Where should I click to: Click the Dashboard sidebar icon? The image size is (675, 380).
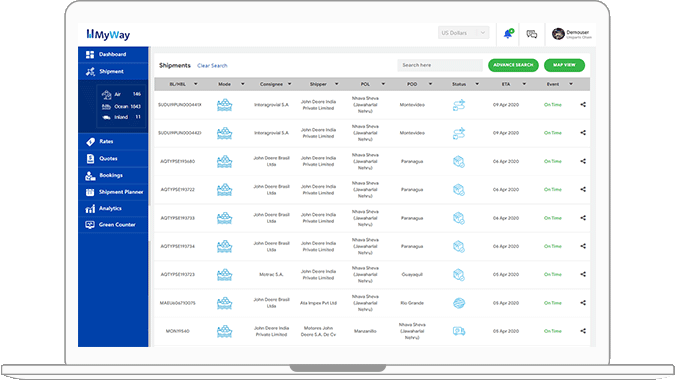90,55
